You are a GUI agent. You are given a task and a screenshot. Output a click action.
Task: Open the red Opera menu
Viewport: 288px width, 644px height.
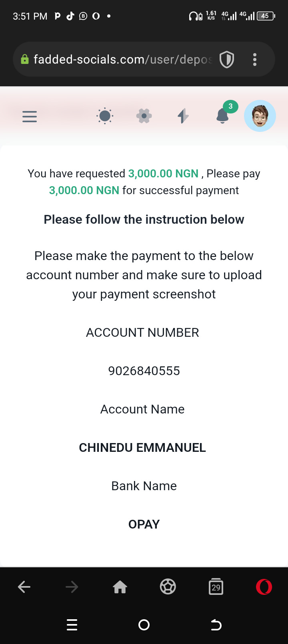tap(264, 587)
